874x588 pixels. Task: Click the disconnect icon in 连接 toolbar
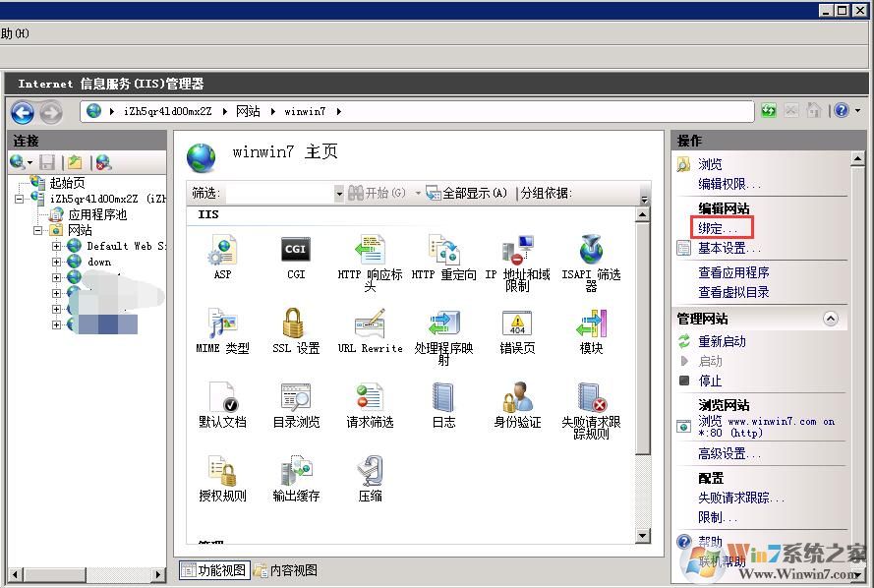pos(103,162)
